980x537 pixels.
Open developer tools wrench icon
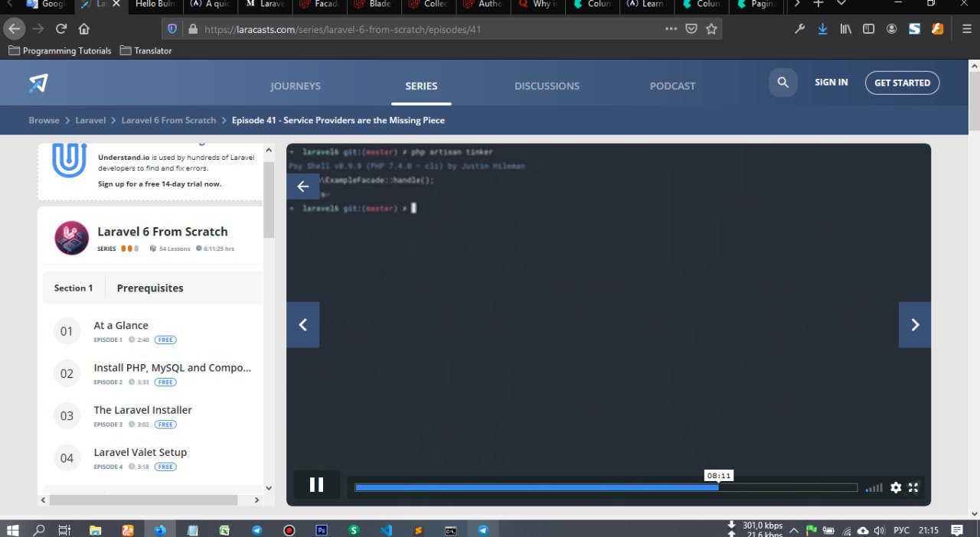click(799, 29)
